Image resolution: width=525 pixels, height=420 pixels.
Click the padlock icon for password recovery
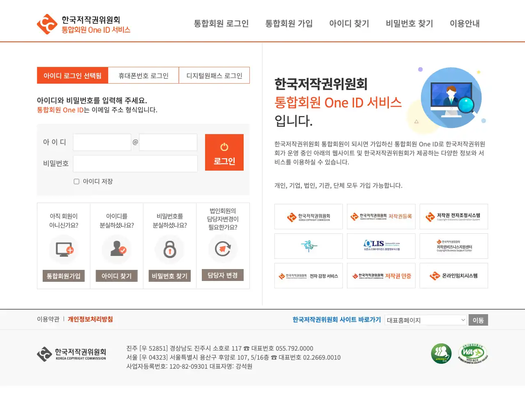pos(170,249)
